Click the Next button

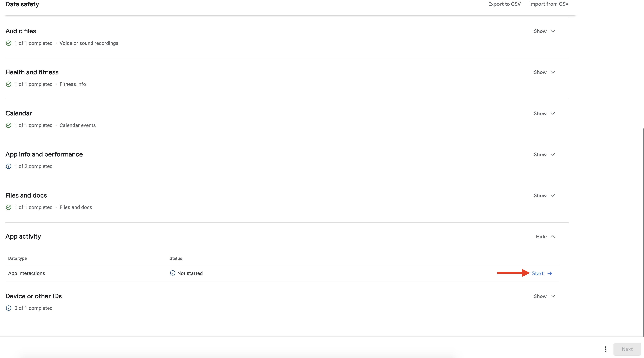[627, 349]
